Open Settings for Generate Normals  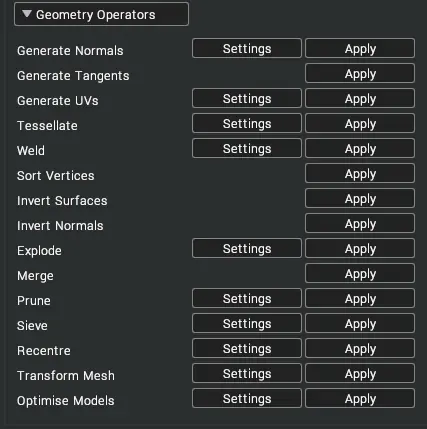click(247, 48)
